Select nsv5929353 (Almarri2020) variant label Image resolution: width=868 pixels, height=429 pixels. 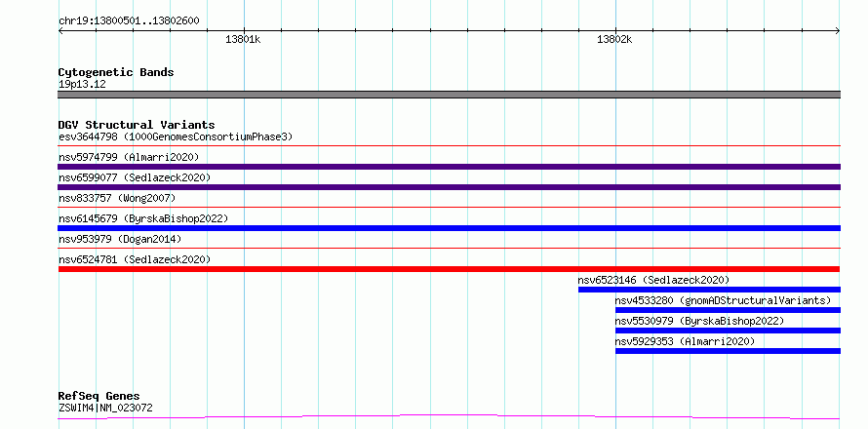click(x=686, y=341)
